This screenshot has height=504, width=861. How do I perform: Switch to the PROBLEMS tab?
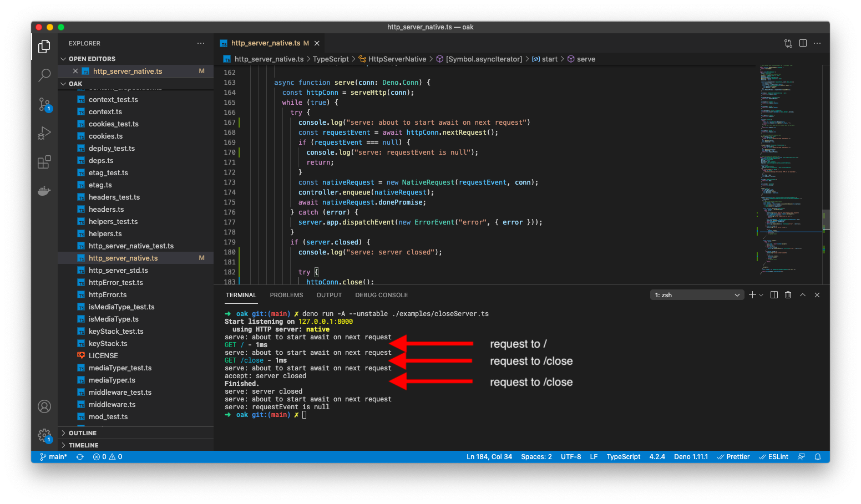(286, 294)
